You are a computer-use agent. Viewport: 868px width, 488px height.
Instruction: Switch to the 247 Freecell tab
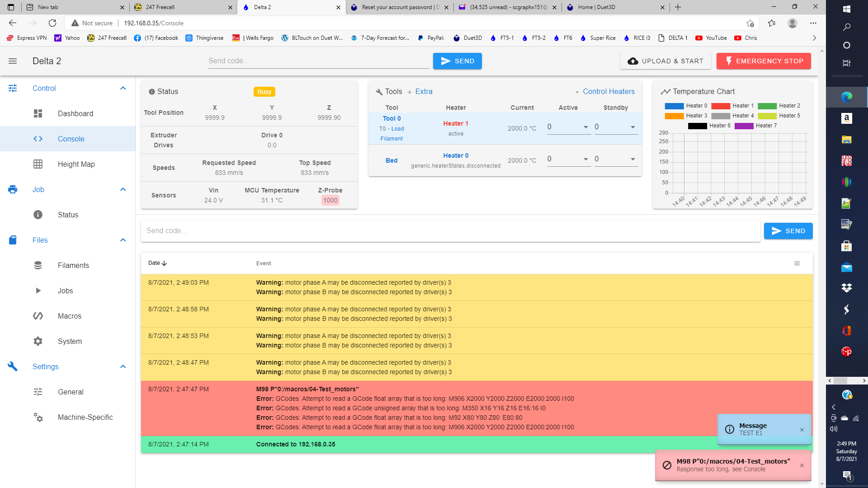tap(183, 7)
